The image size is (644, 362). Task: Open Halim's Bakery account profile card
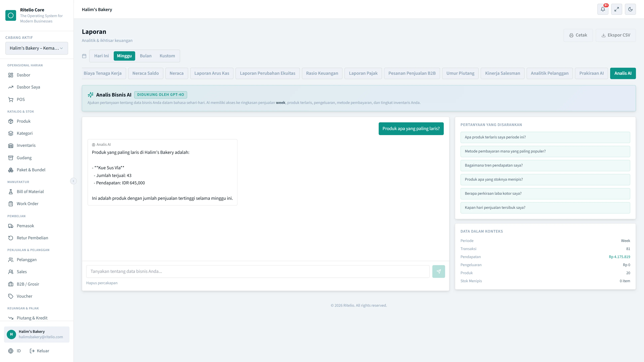click(x=37, y=334)
